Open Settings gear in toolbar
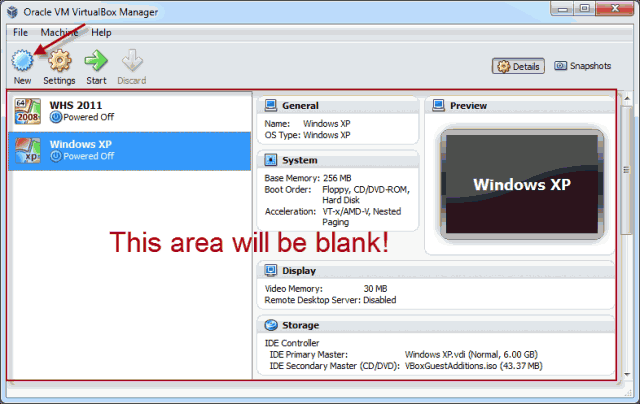Screen dimensions: 640x404 (x=60, y=60)
